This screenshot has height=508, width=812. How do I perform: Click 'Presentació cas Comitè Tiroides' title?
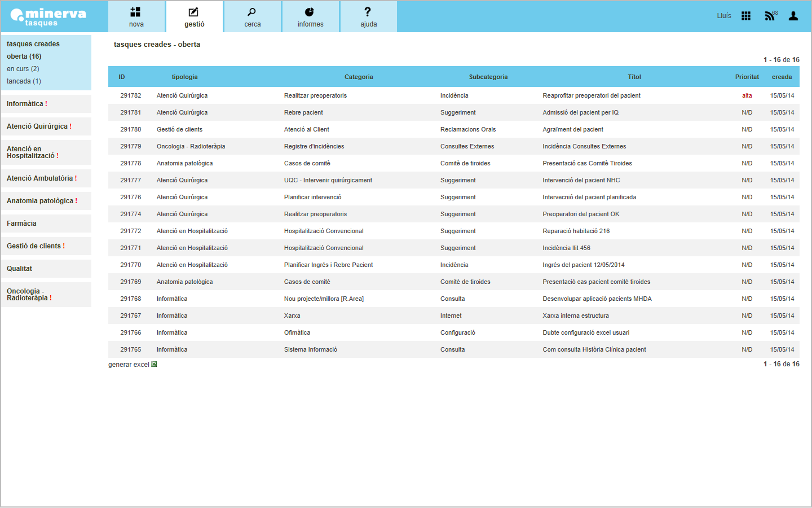(x=588, y=163)
